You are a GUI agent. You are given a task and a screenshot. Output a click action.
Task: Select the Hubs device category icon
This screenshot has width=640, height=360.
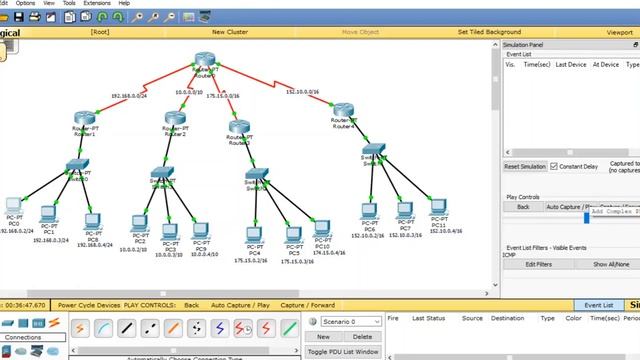click(23, 323)
